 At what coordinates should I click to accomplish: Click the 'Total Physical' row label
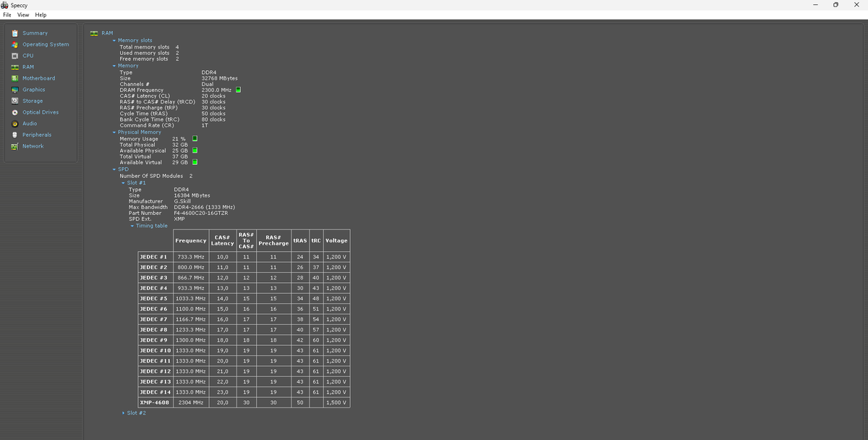point(137,145)
